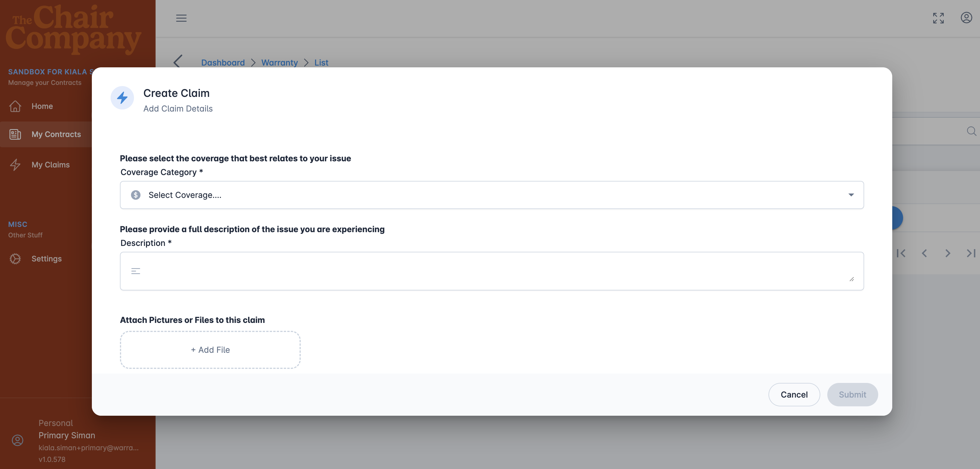Click the Cancel button
The height and width of the screenshot is (469, 980).
point(794,394)
